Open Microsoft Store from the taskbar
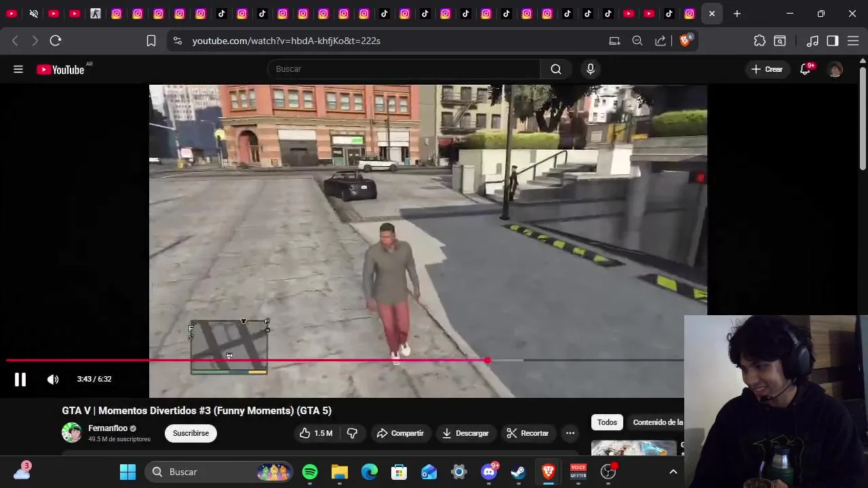Image resolution: width=868 pixels, height=488 pixels. pos(399,472)
